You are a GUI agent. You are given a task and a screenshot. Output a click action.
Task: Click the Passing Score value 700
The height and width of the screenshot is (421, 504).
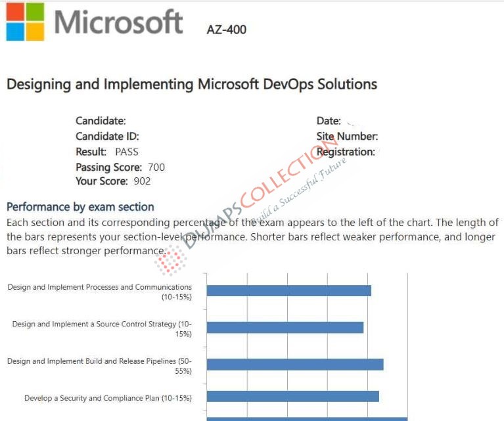click(156, 167)
